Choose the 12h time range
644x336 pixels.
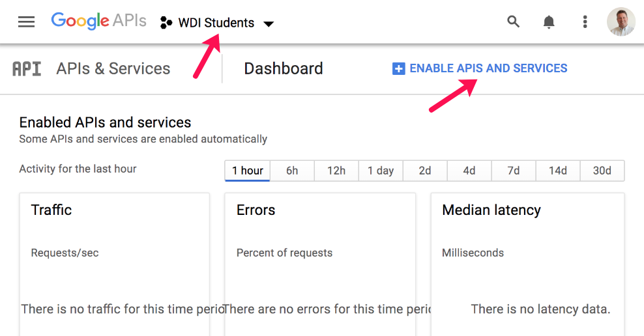pyautogui.click(x=336, y=171)
